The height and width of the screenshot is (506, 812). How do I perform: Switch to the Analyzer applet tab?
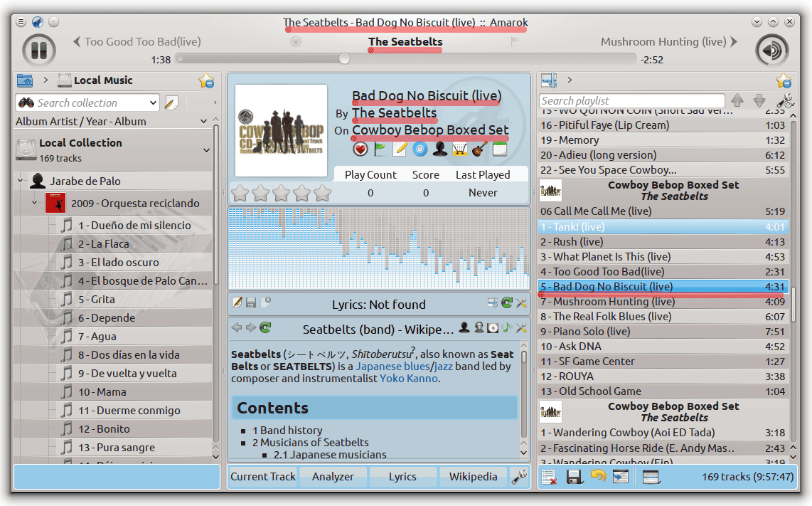click(333, 476)
